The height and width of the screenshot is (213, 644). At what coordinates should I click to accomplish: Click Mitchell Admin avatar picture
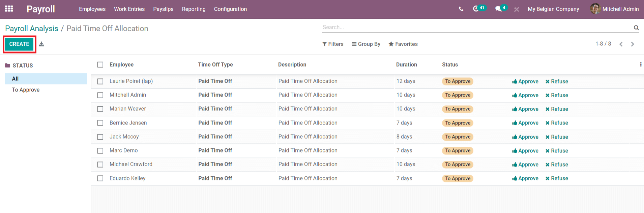coord(595,9)
